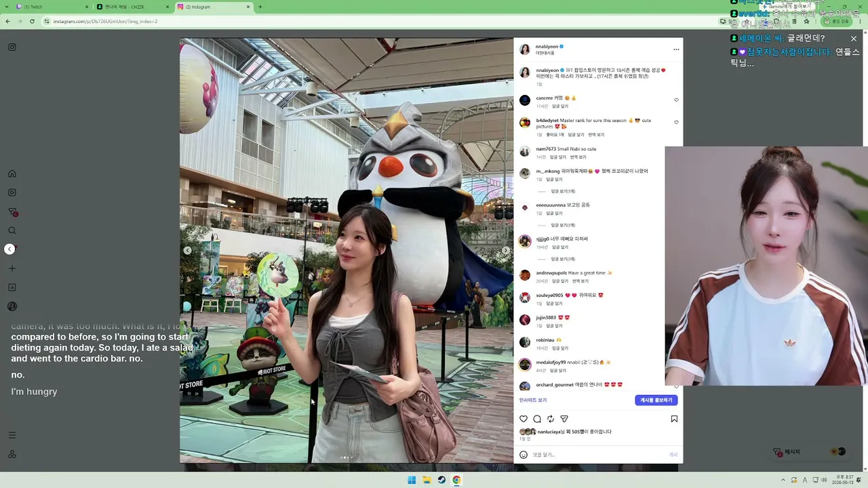The width and height of the screenshot is (868, 488).
Task: Open a new browser tab
Action: (260, 7)
